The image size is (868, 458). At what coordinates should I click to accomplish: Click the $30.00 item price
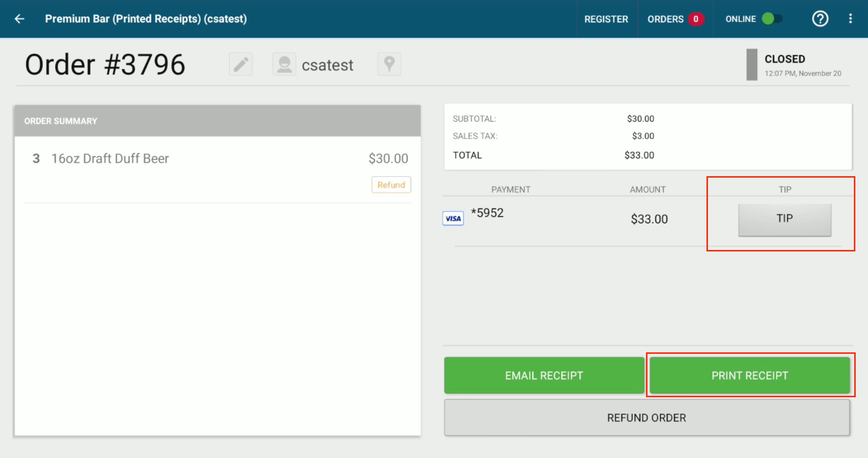click(x=388, y=158)
